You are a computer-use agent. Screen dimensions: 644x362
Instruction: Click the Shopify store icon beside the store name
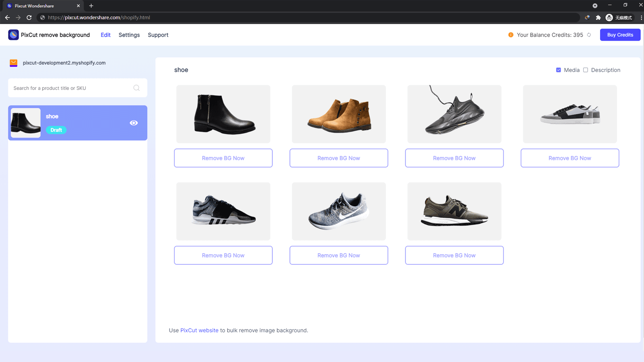[13, 63]
